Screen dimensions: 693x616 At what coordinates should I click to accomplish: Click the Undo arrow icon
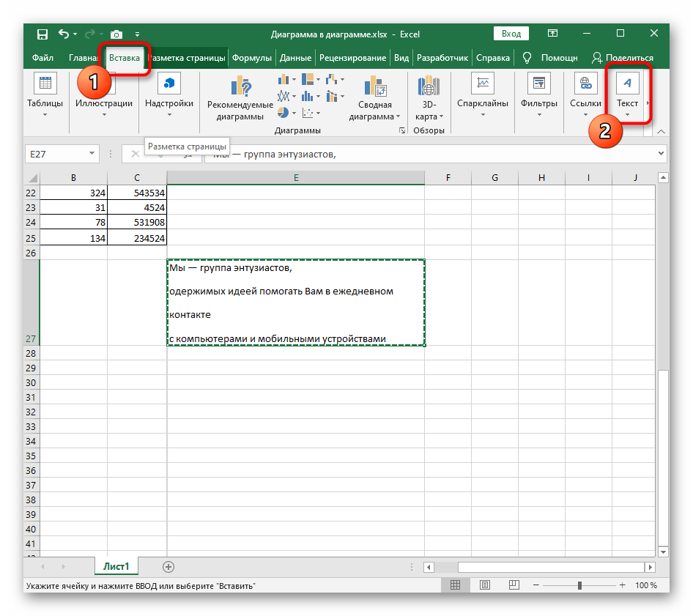click(x=64, y=34)
